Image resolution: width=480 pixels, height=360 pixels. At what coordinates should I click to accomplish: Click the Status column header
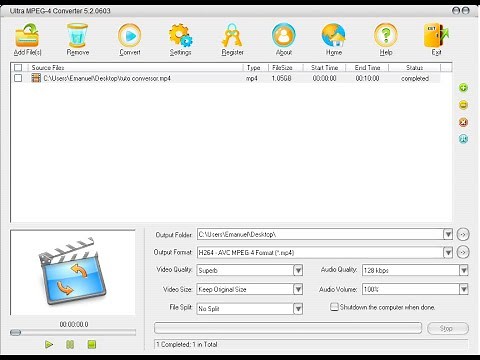414,68
